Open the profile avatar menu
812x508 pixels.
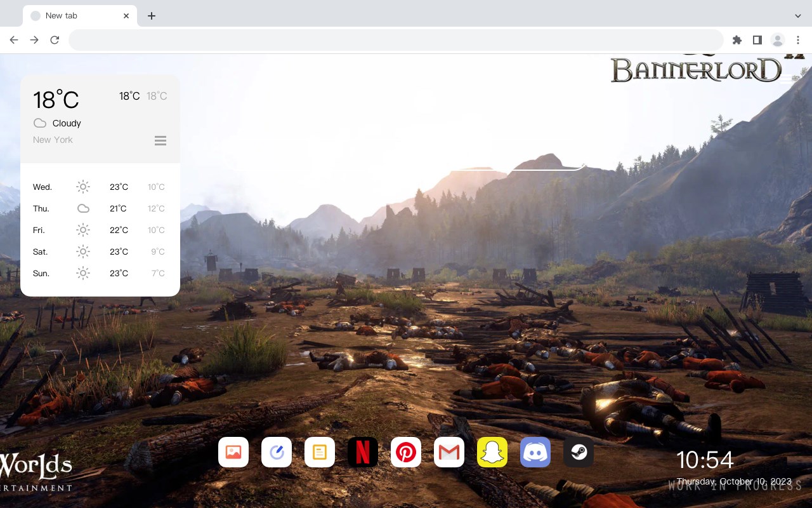[778, 40]
